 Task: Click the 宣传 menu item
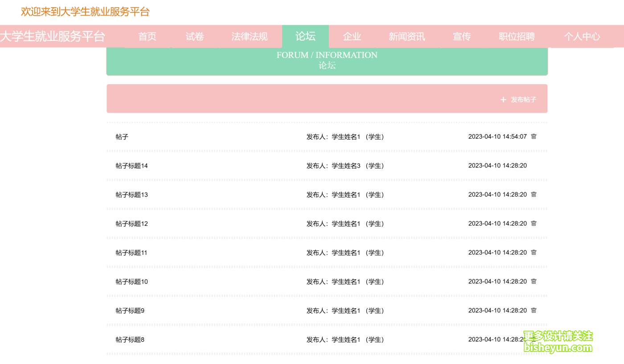(462, 37)
